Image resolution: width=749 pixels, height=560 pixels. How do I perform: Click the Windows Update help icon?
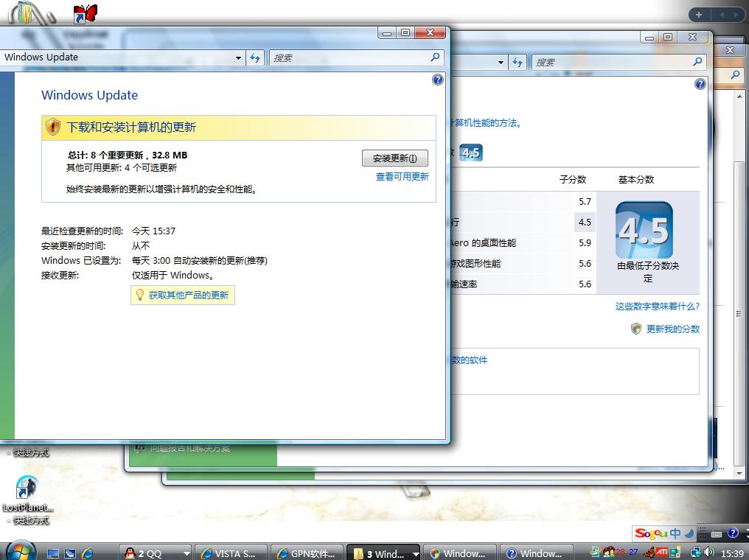point(438,80)
